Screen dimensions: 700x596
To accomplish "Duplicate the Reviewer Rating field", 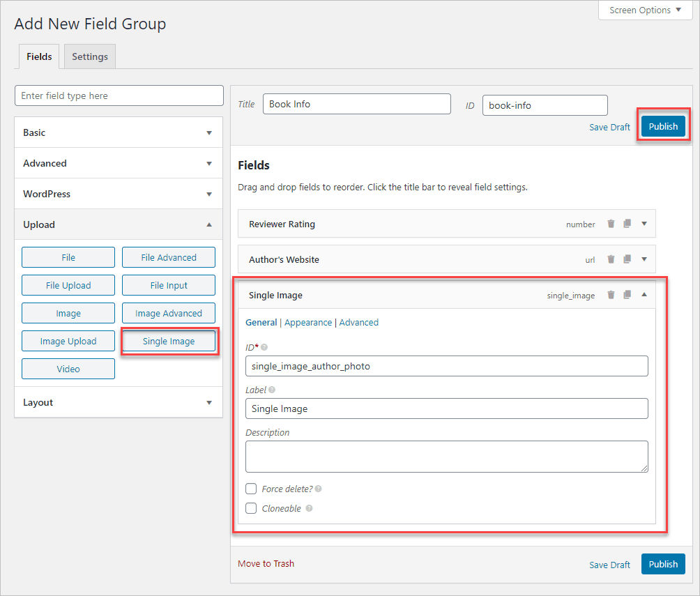I will (627, 224).
